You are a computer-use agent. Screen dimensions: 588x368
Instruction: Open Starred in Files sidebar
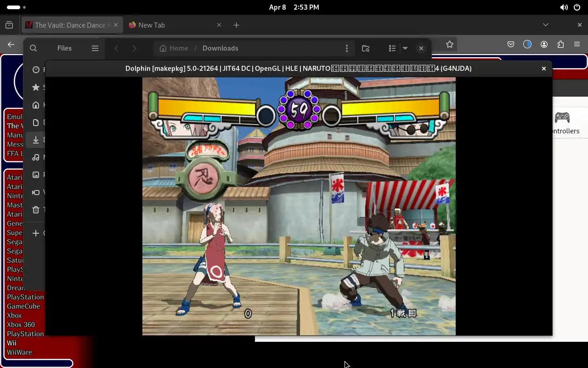coord(36,87)
